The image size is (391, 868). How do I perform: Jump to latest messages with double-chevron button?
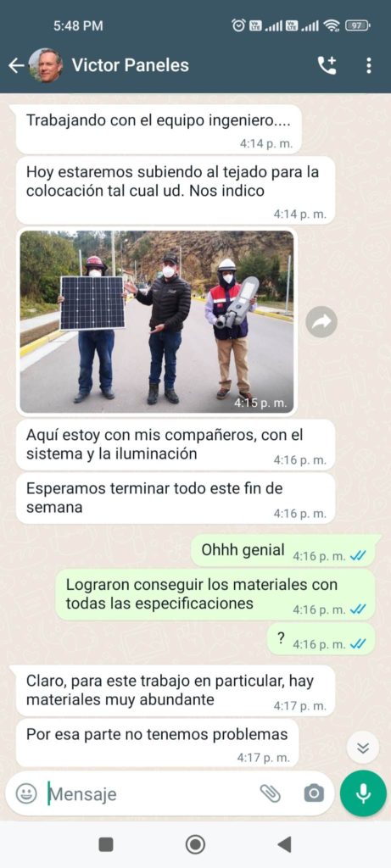363,748
